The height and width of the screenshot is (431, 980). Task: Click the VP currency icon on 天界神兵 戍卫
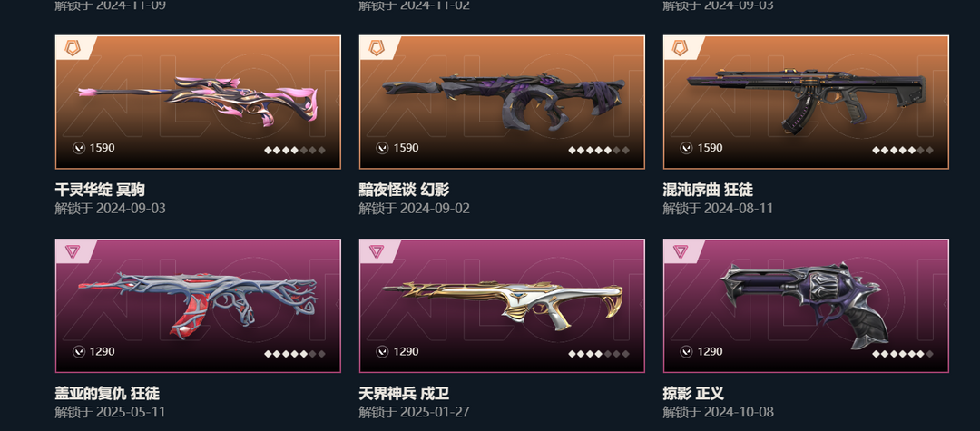point(382,352)
